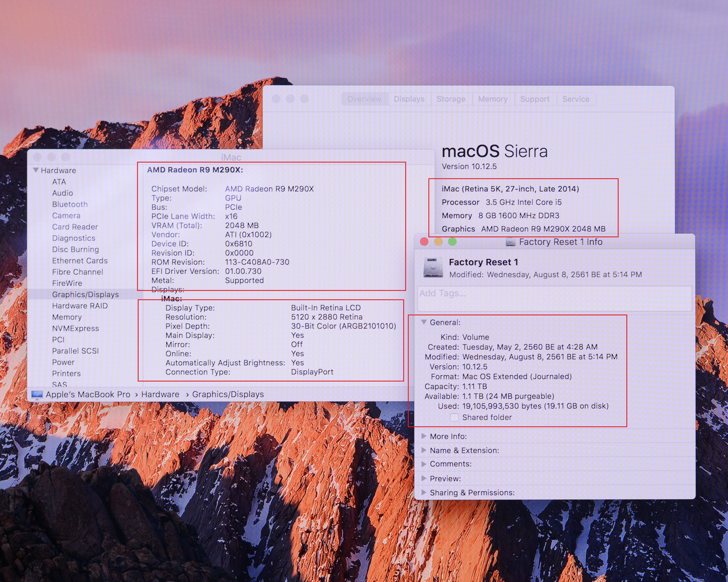Collapse the Hardware tree in sidebar
The height and width of the screenshot is (582, 728).
point(36,170)
